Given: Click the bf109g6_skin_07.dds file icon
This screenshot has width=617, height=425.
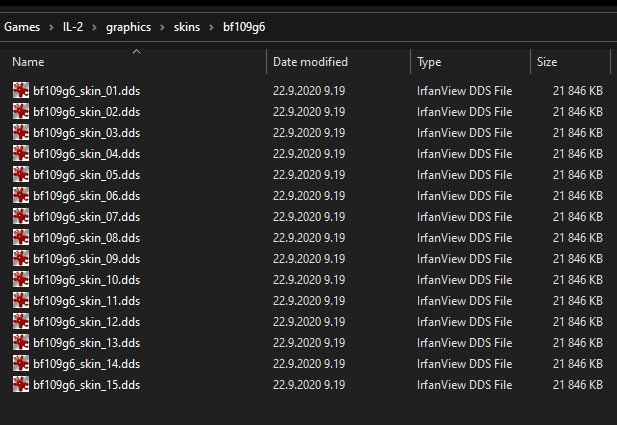Looking at the screenshot, I should (x=21, y=216).
